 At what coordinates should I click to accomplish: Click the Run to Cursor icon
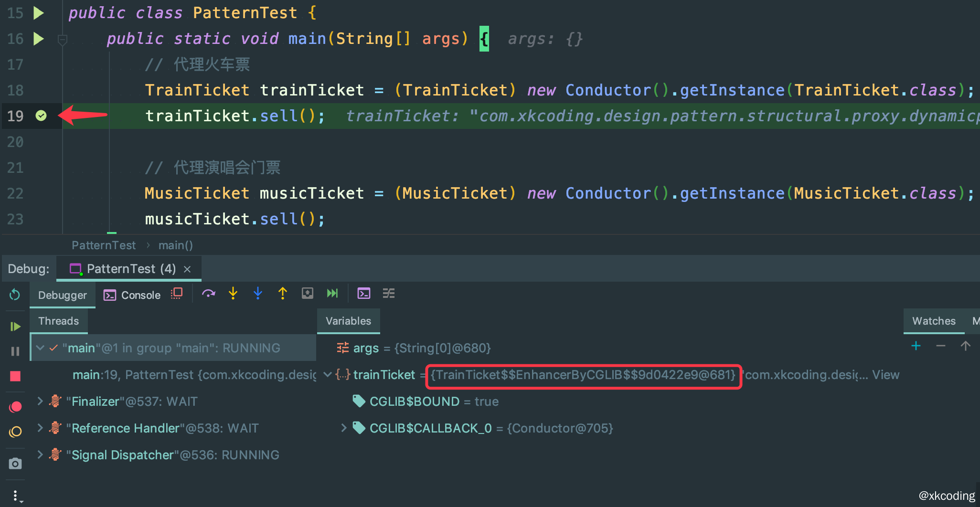332,294
